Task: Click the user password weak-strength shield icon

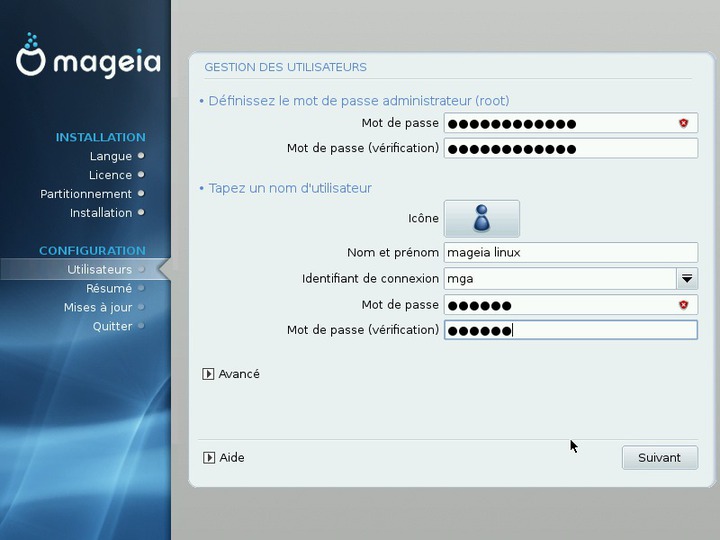Action: [x=684, y=305]
